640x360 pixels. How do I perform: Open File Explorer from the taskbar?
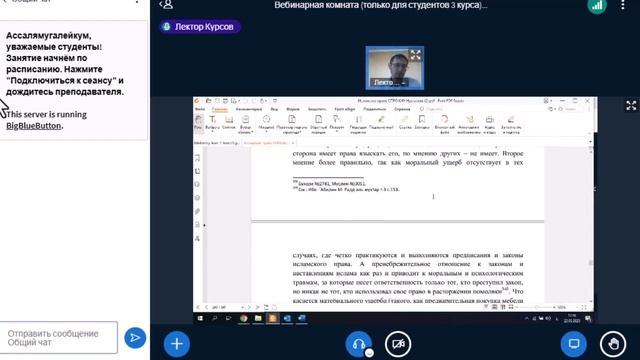coord(258,318)
